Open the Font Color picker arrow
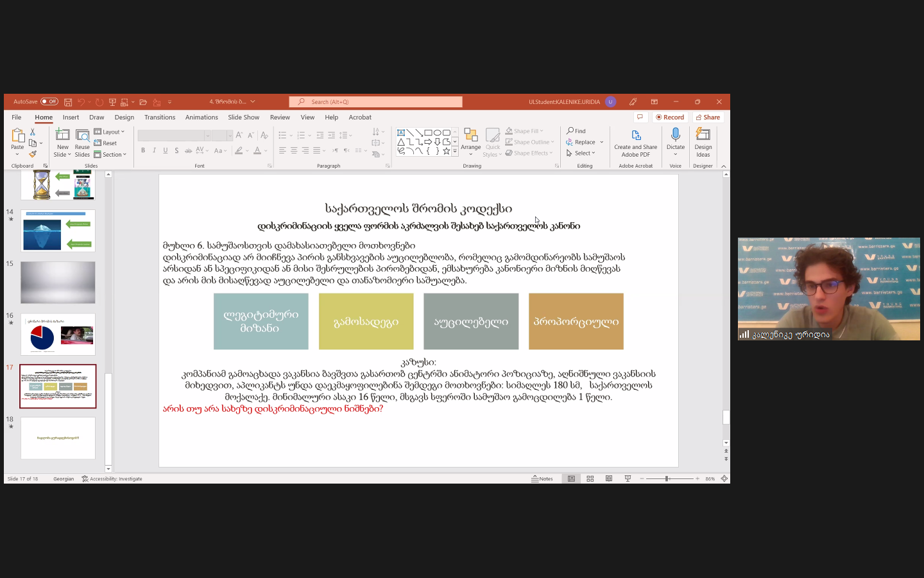The height and width of the screenshot is (578, 924). [266, 150]
